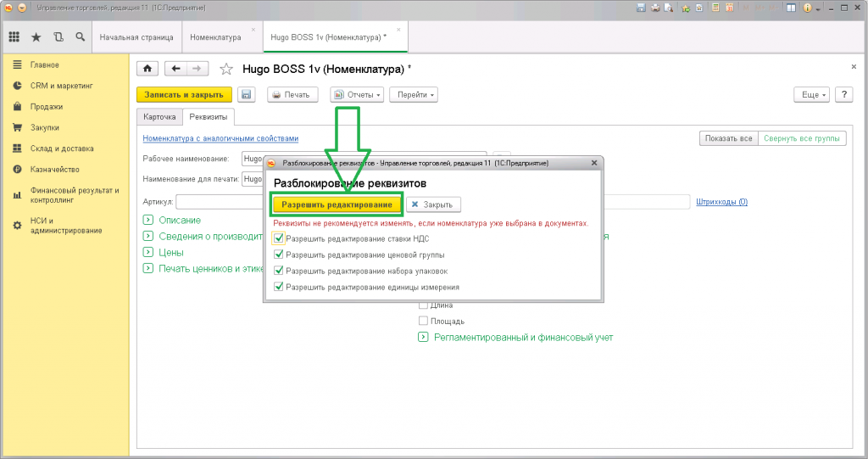
Task: Open НСИ и администрирование section
Action: [x=66, y=226]
